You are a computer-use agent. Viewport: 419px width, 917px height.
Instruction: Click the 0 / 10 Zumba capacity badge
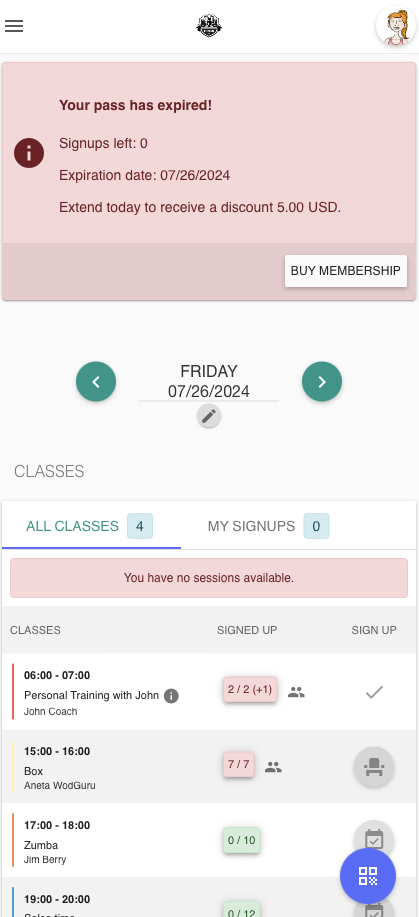pyautogui.click(x=242, y=840)
